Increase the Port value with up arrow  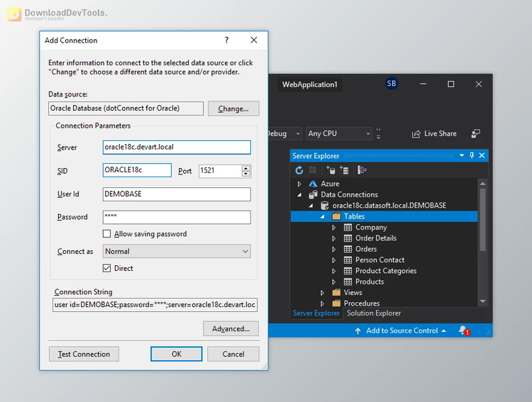246,168
